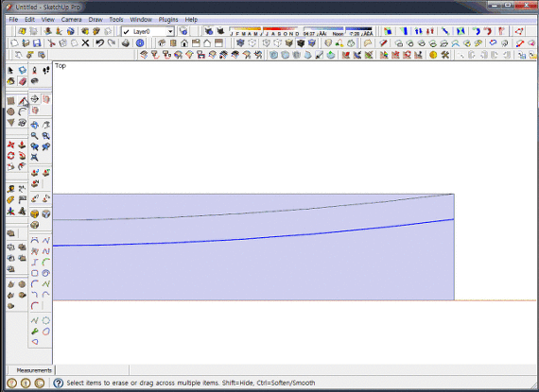The image size is (539, 392).
Task: Choose the Rectangle drawing tool
Action: coord(11,101)
